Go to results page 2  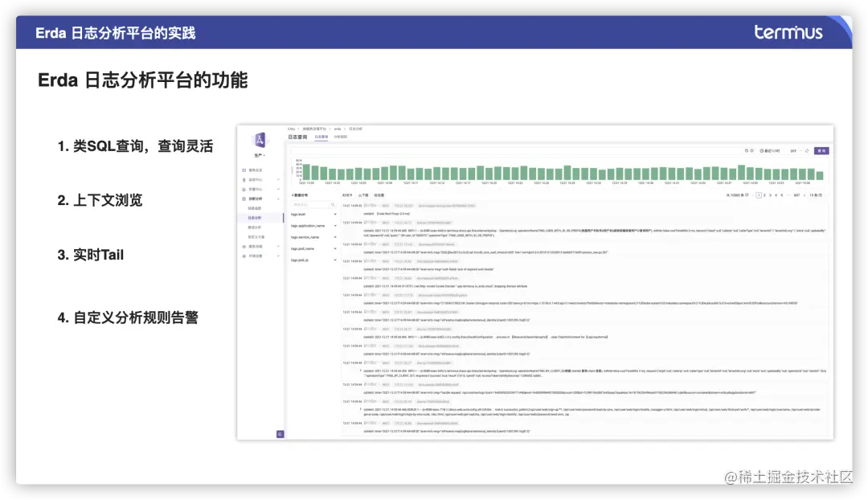[764, 195]
